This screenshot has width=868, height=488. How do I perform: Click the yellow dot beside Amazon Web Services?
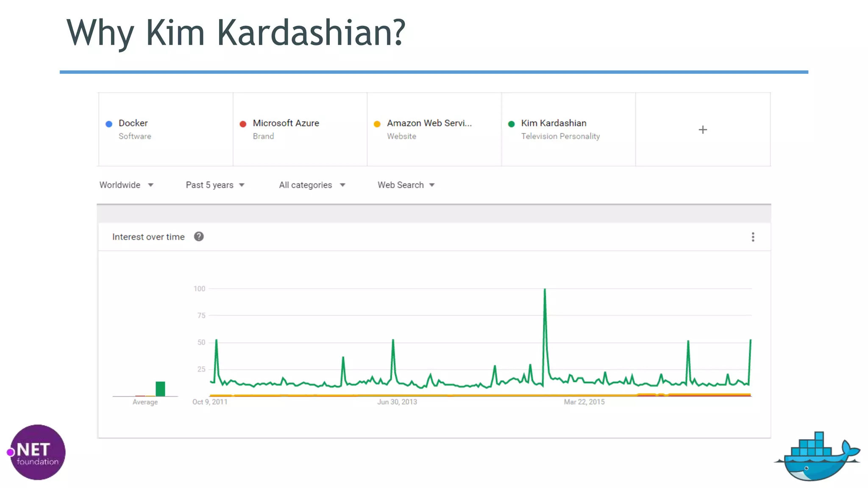[377, 124]
